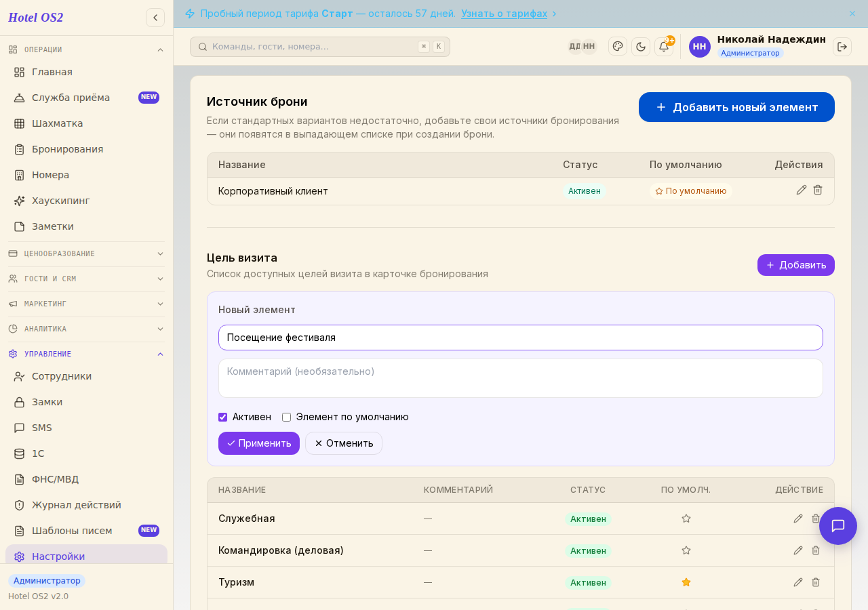Expand the Маркетинг section

click(86, 304)
